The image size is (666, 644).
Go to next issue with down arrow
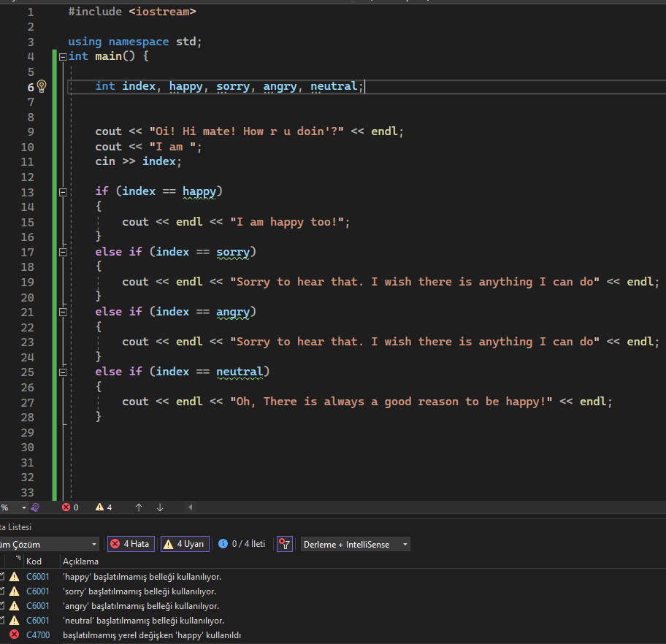[160, 507]
